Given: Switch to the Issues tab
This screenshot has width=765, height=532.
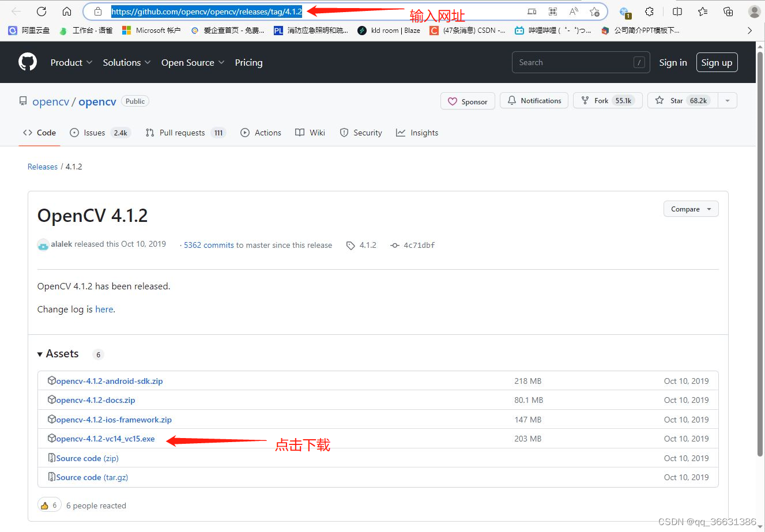Looking at the screenshot, I should point(100,133).
